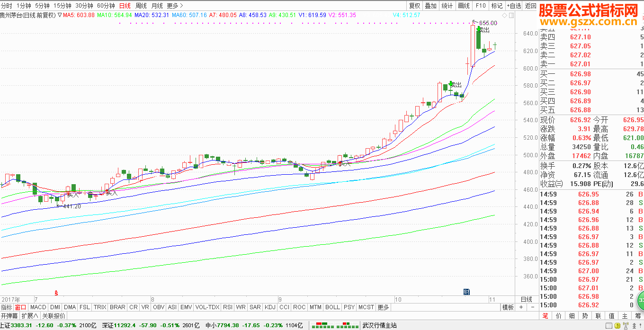Switch to the 月线 monthly chart
The height and width of the screenshot is (330, 644).
(157, 6)
